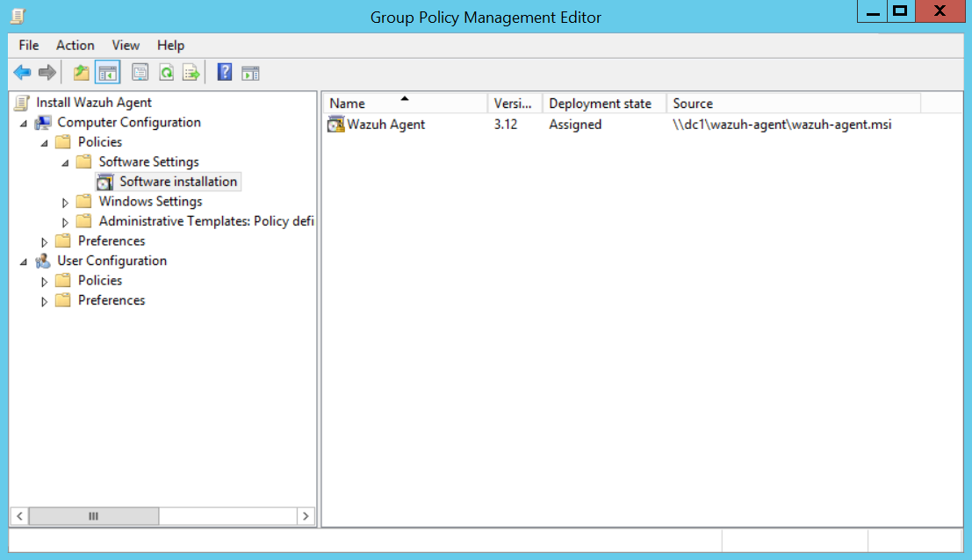This screenshot has width=972, height=560.
Task: Open the File menu
Action: tap(28, 46)
